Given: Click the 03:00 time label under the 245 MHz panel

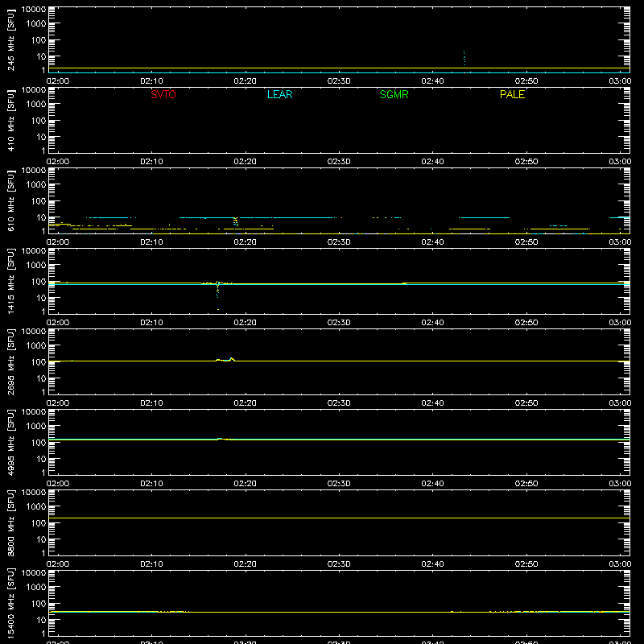Looking at the screenshot, I should tap(620, 81).
